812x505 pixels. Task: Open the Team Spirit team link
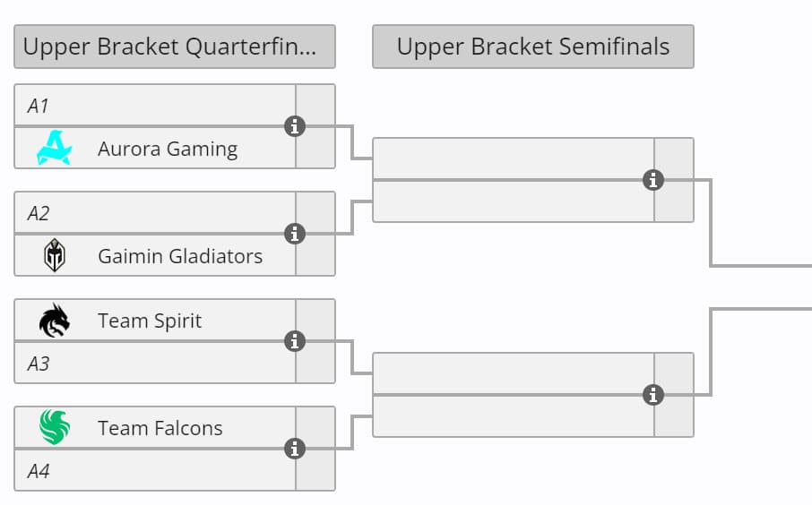pyautogui.click(x=150, y=321)
